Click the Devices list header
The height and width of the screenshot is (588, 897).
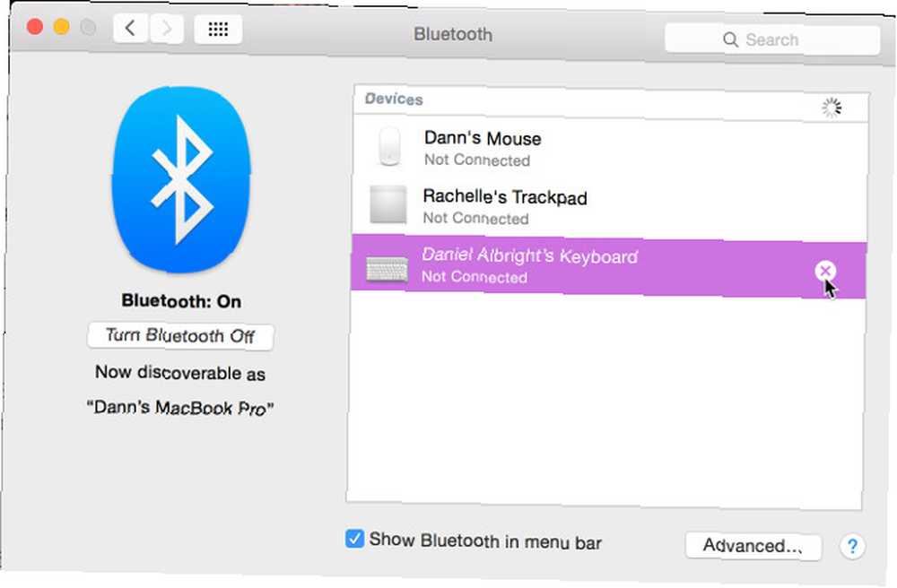(x=611, y=103)
